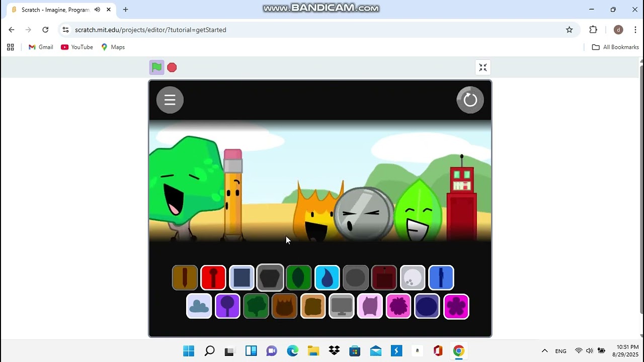Close the Scratch browser tab
Image resolution: width=644 pixels, height=362 pixels.
pyautogui.click(x=108, y=10)
